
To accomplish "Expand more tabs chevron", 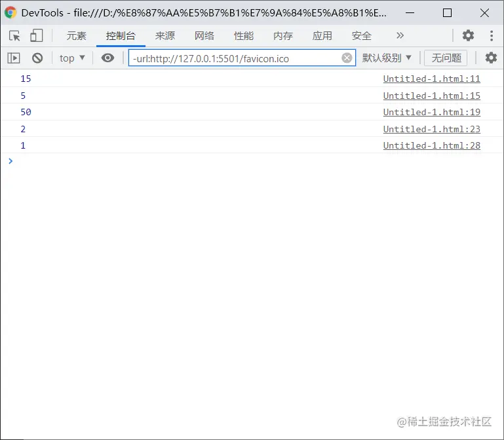I will coord(400,35).
